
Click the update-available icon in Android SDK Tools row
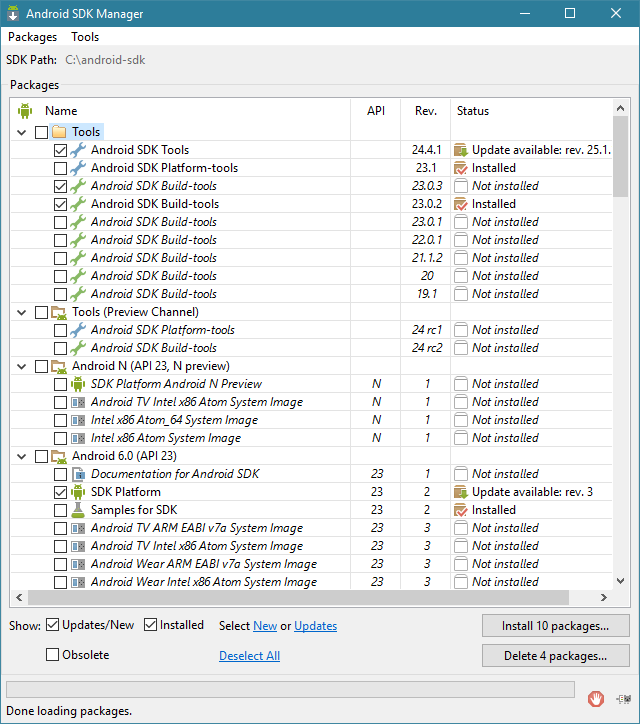pyautogui.click(x=461, y=150)
